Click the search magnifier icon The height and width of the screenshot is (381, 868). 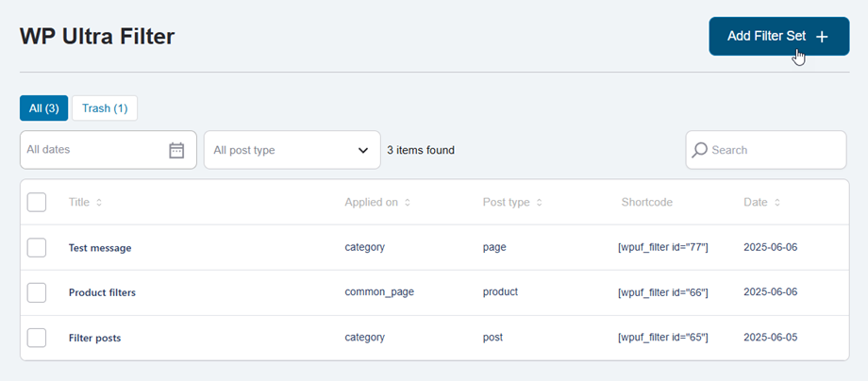pos(700,150)
